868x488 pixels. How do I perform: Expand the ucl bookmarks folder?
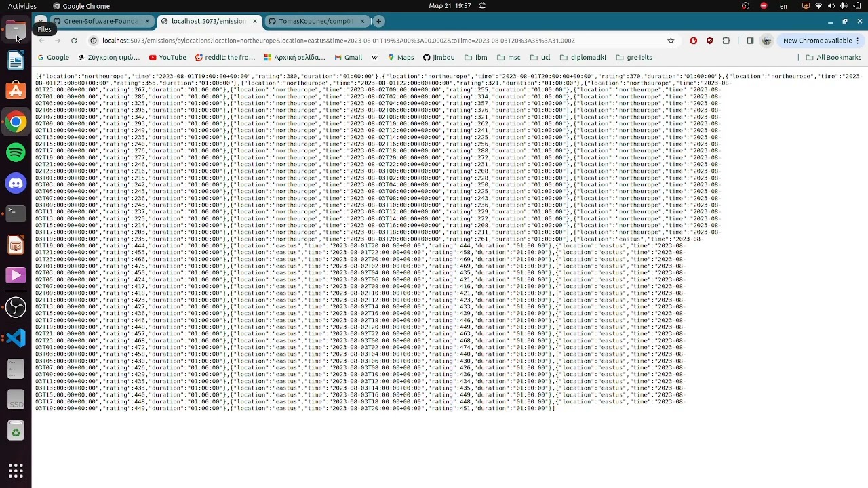[x=540, y=58]
